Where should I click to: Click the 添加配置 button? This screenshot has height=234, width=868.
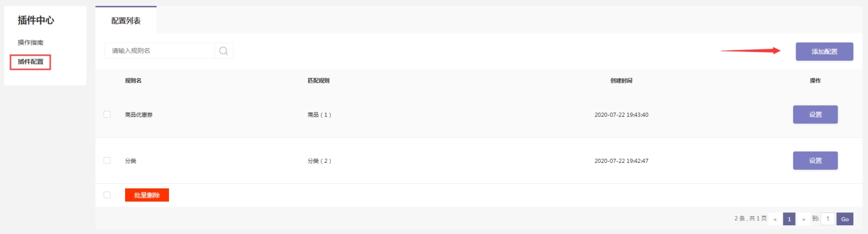[x=824, y=51]
